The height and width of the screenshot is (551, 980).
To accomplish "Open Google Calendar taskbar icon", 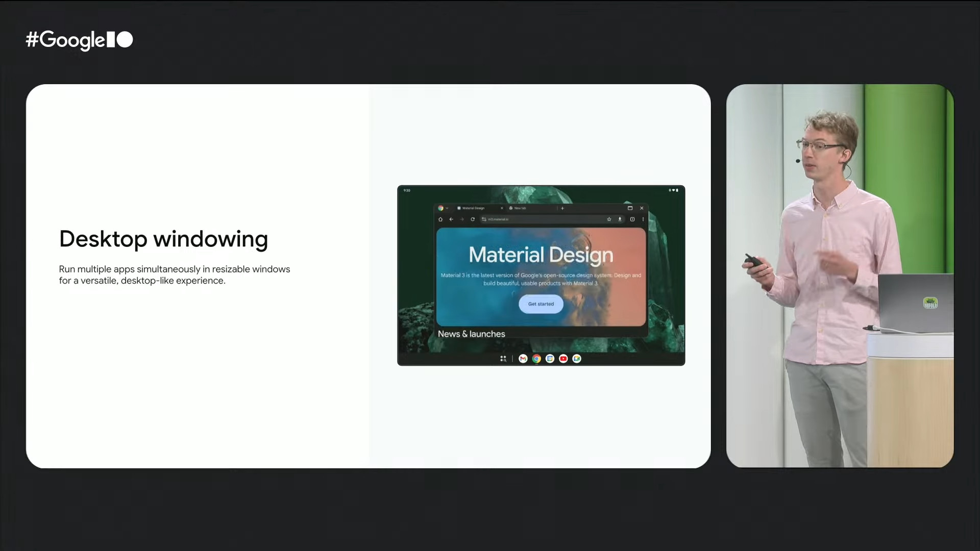I will click(x=550, y=359).
